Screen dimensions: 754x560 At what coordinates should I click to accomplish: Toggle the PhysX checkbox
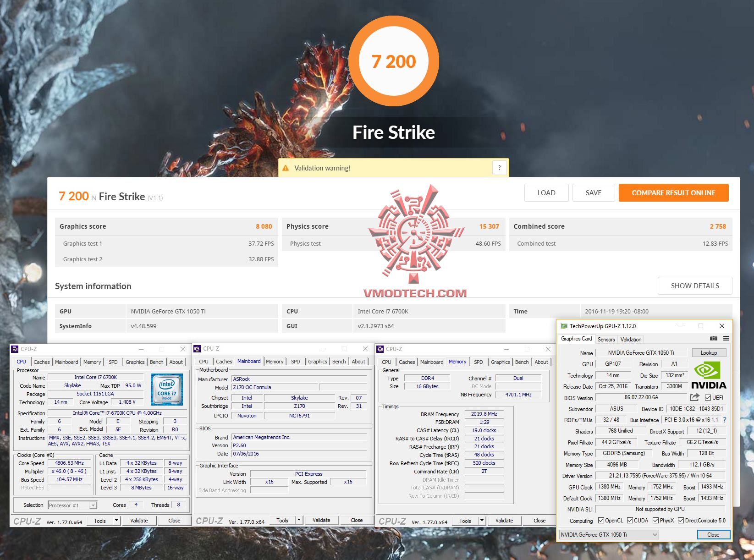(655, 520)
